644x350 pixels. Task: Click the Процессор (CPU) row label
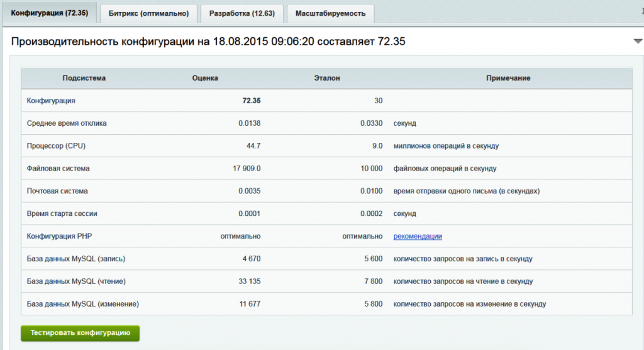[56, 146]
